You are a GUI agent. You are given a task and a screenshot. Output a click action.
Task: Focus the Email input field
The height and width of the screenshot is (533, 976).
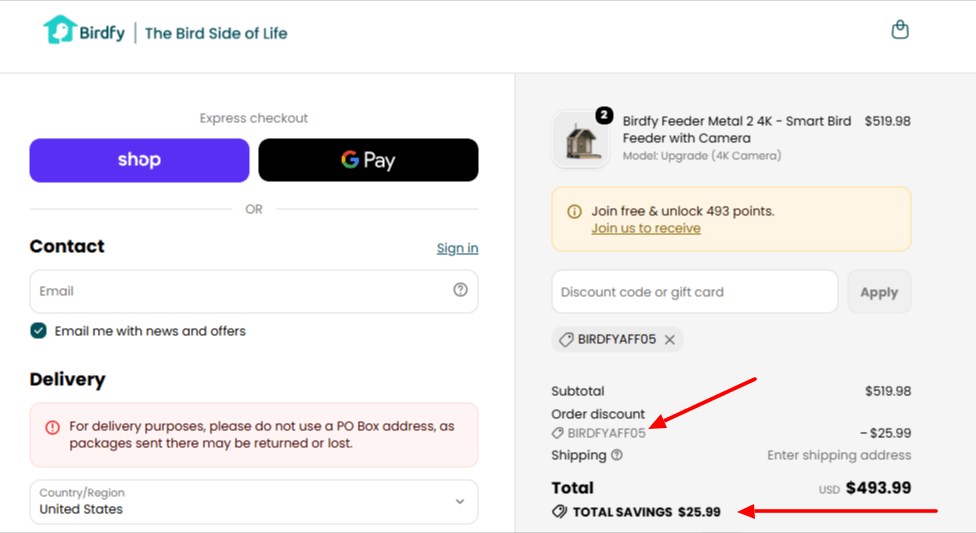(x=254, y=291)
